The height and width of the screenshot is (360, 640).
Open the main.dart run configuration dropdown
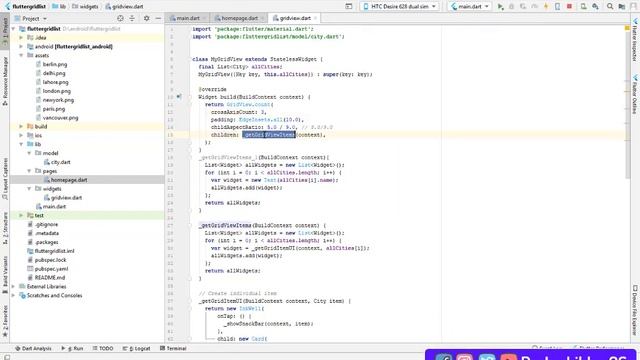coord(469,7)
